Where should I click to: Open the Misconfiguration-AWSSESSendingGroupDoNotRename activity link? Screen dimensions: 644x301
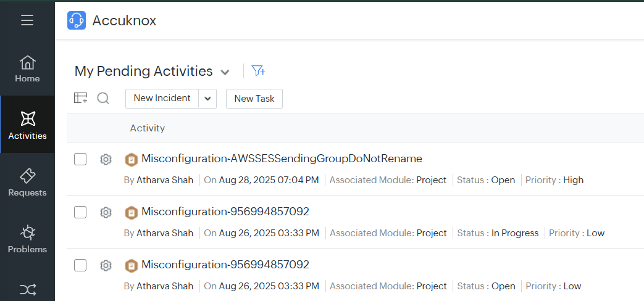pyautogui.click(x=282, y=159)
